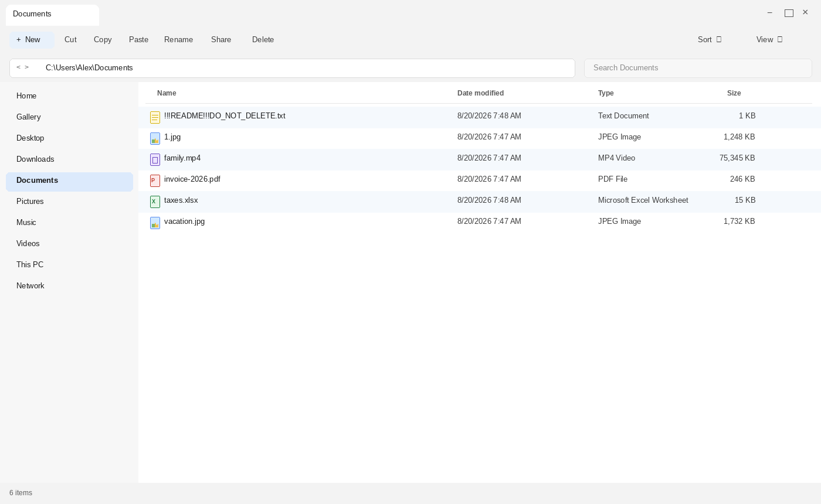The height and width of the screenshot is (504, 821).
Task: Click the PDF File type cell
Action: click(x=613, y=179)
